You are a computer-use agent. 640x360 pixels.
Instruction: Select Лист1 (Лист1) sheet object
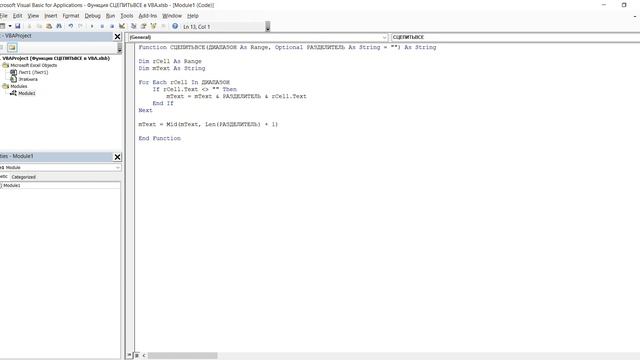[33, 72]
